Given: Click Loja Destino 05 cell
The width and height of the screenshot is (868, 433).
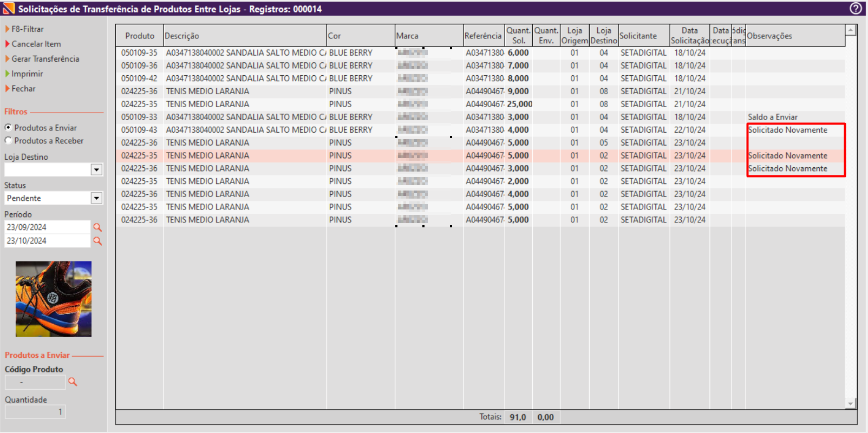Looking at the screenshot, I should 604,143.
